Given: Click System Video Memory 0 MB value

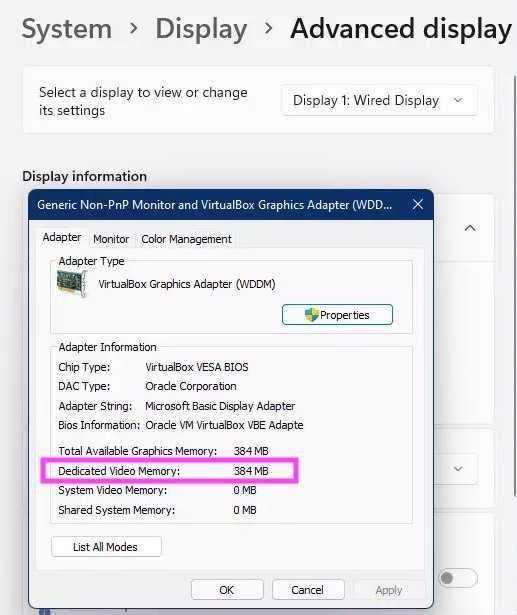Looking at the screenshot, I should point(245,490).
